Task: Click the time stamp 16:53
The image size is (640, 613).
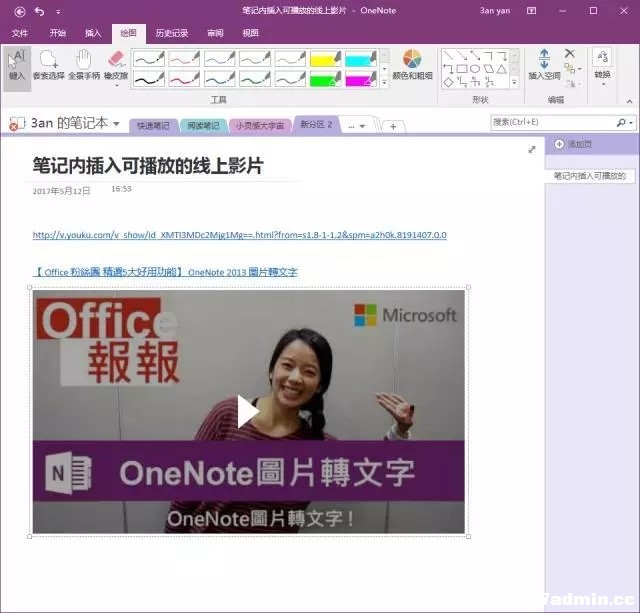Action: tap(121, 189)
